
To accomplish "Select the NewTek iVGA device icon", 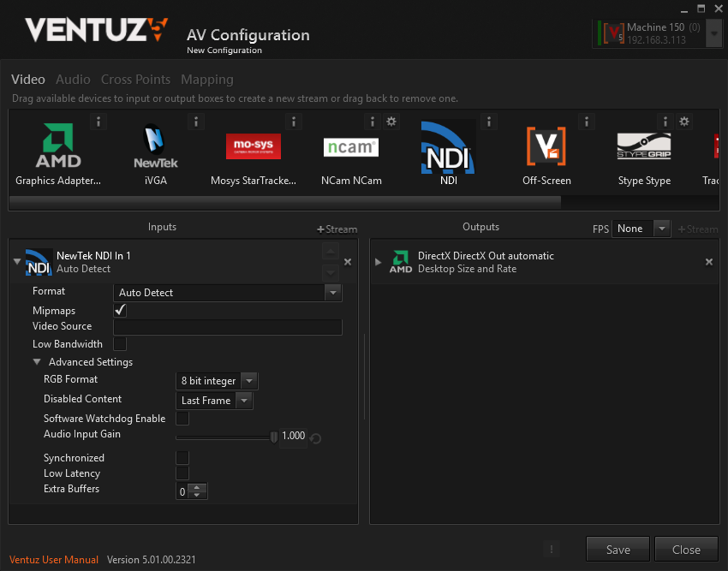I will [155, 147].
